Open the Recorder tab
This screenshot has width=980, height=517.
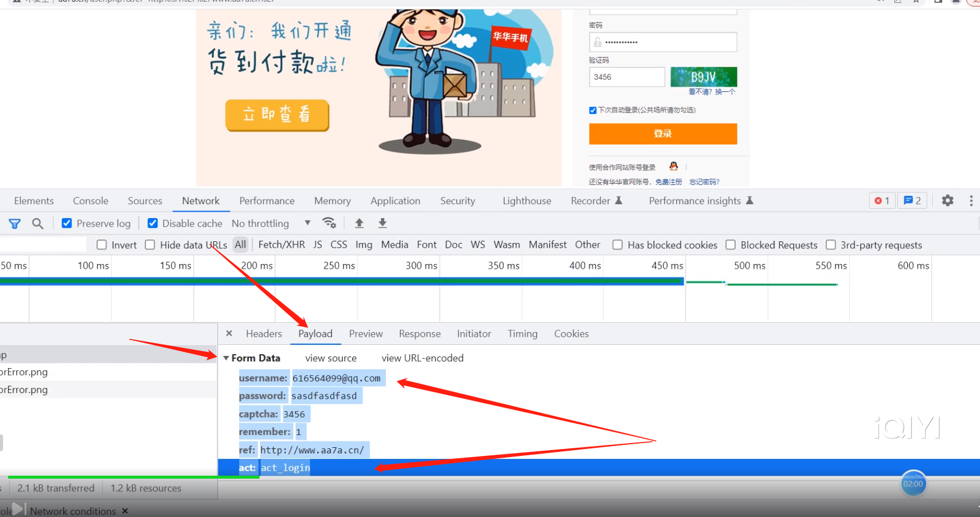(596, 201)
